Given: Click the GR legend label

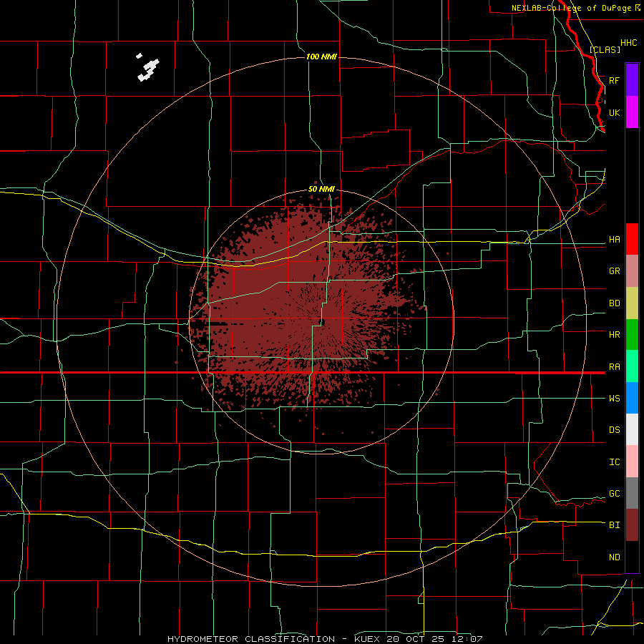Looking at the screenshot, I should (614, 271).
